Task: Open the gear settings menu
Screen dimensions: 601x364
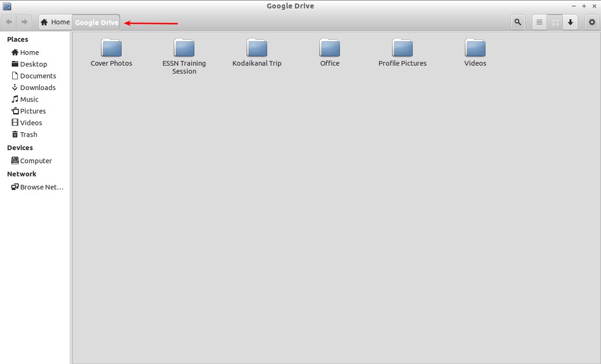Action: coord(592,22)
